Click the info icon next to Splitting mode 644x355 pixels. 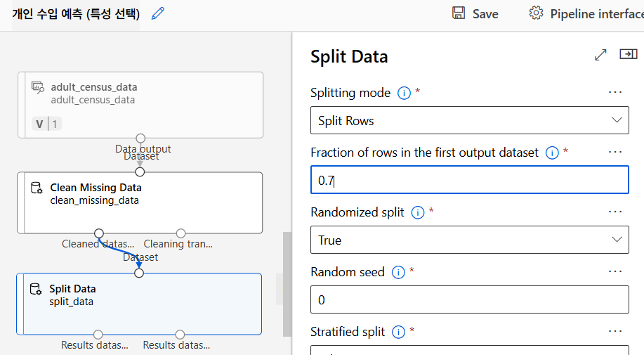pos(404,93)
